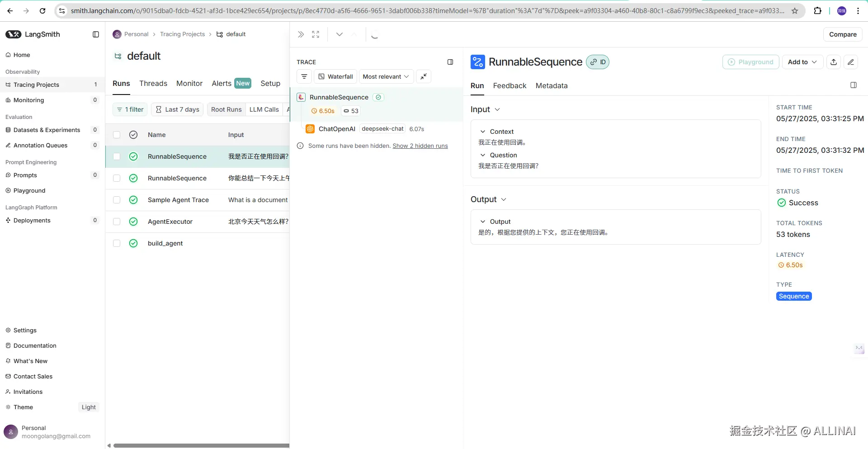The height and width of the screenshot is (449, 868).
Task: Open the Chrome profile avatar
Action: click(x=842, y=11)
